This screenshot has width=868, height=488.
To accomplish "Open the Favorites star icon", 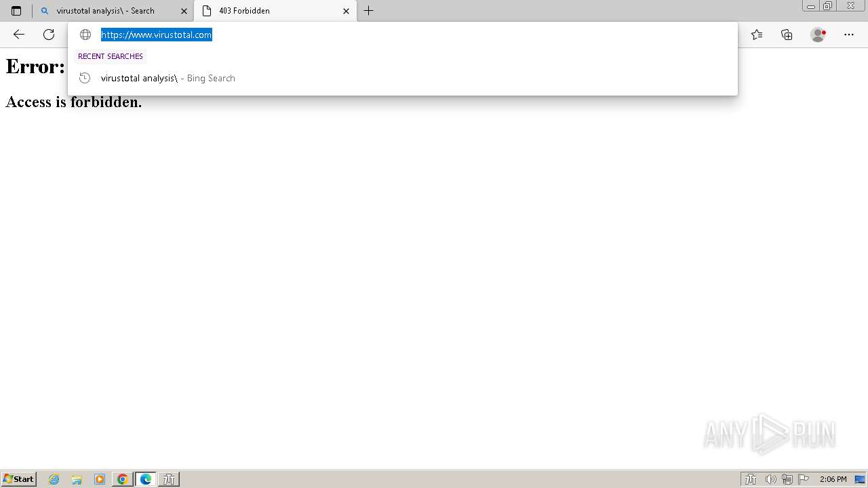I will tap(757, 35).
